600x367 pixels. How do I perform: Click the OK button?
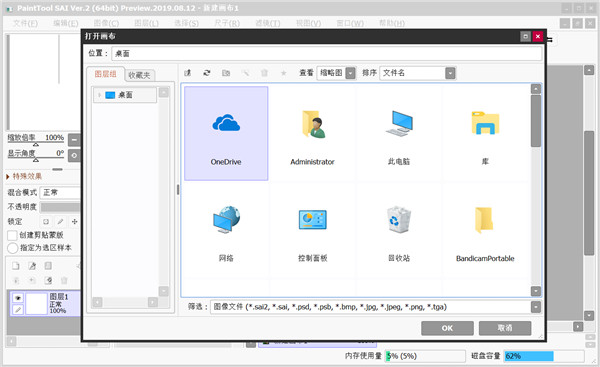pyautogui.click(x=447, y=328)
